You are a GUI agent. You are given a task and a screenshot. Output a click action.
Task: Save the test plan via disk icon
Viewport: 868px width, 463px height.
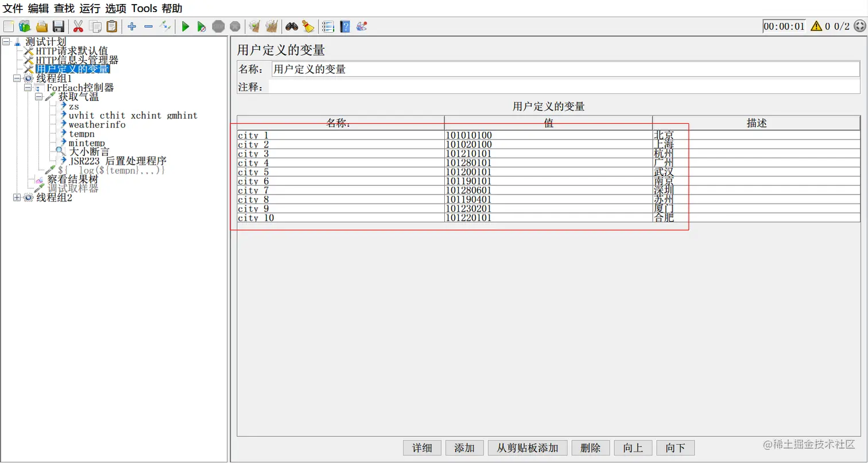point(58,26)
